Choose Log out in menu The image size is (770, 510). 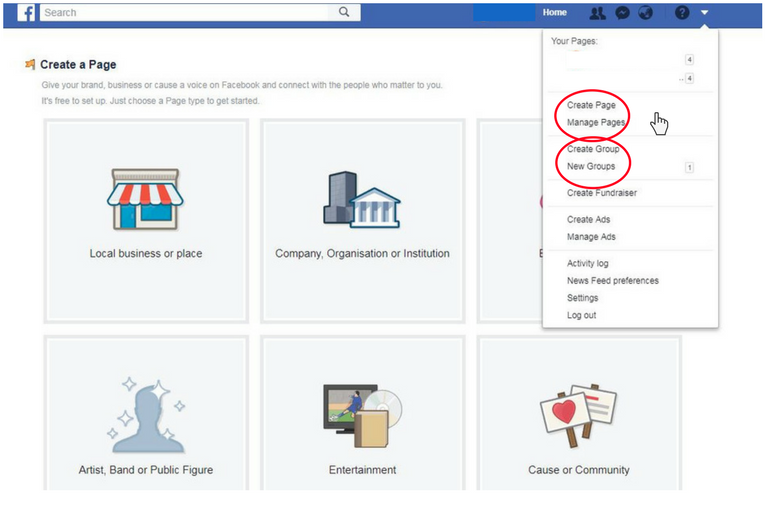581,315
